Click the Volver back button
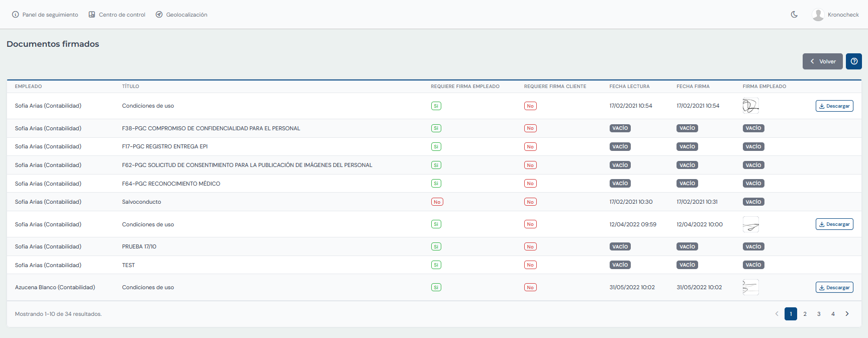This screenshot has width=868, height=338. pyautogui.click(x=822, y=61)
